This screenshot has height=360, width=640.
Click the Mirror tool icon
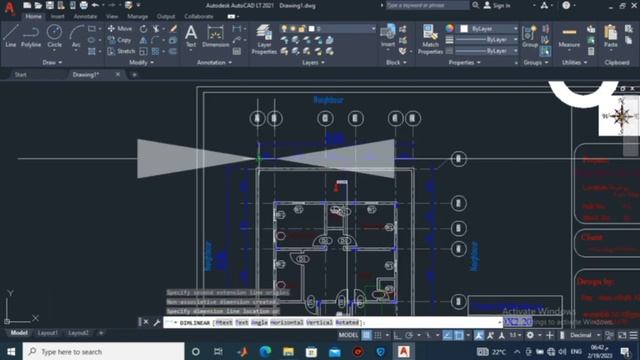(x=143, y=40)
